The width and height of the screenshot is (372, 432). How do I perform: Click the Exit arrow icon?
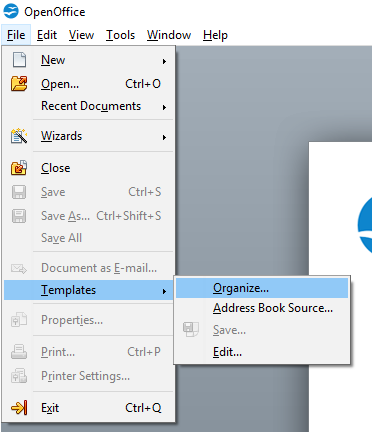[x=19, y=408]
